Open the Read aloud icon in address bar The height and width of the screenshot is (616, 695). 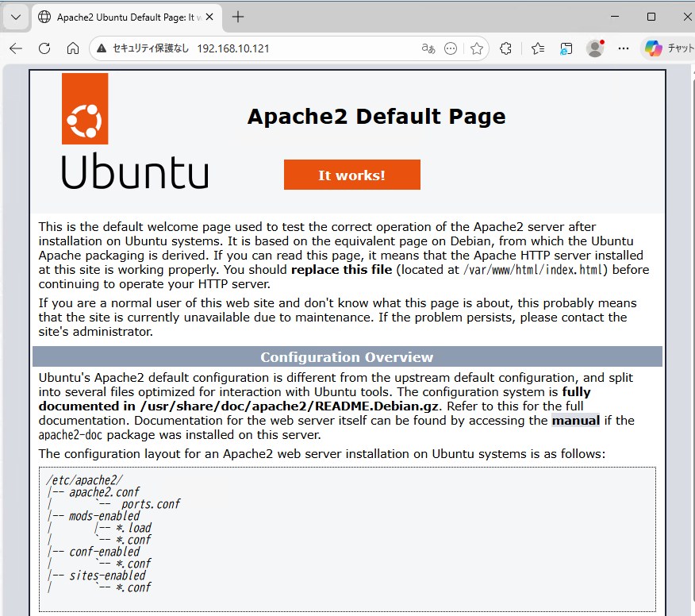tap(428, 48)
